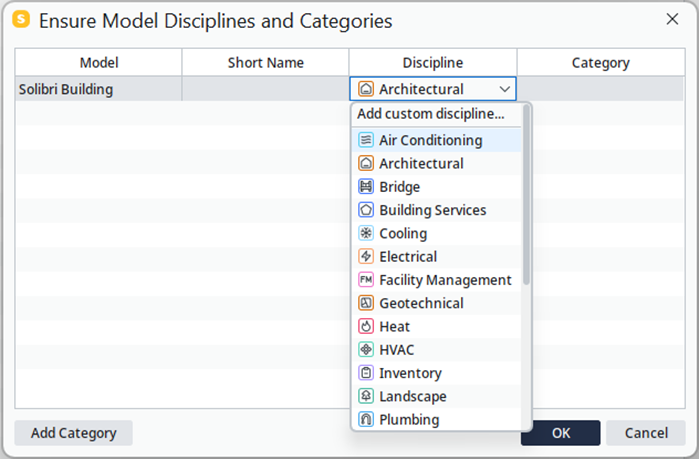Click the Add Category button

74,433
